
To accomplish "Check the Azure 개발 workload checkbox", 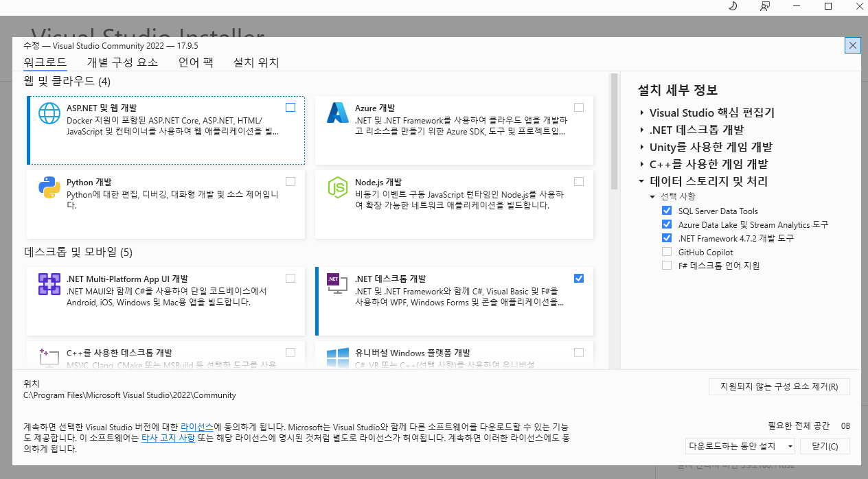I will point(579,108).
